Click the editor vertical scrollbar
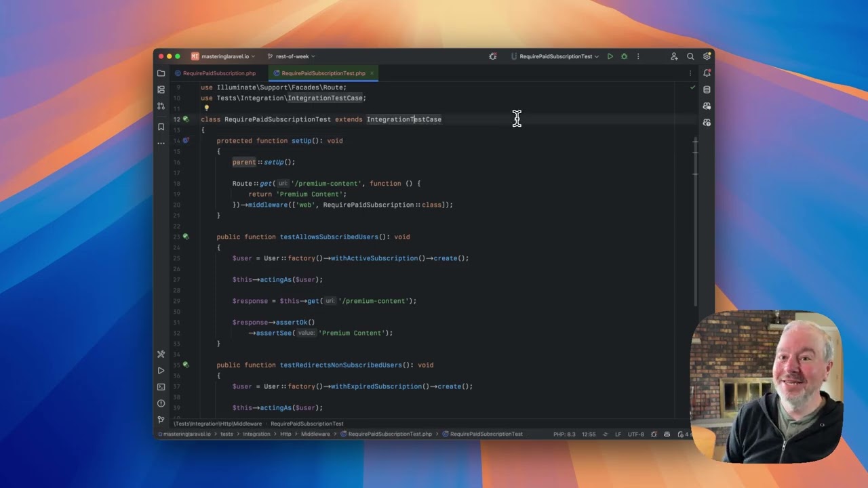The height and width of the screenshot is (488, 868). pos(695,220)
